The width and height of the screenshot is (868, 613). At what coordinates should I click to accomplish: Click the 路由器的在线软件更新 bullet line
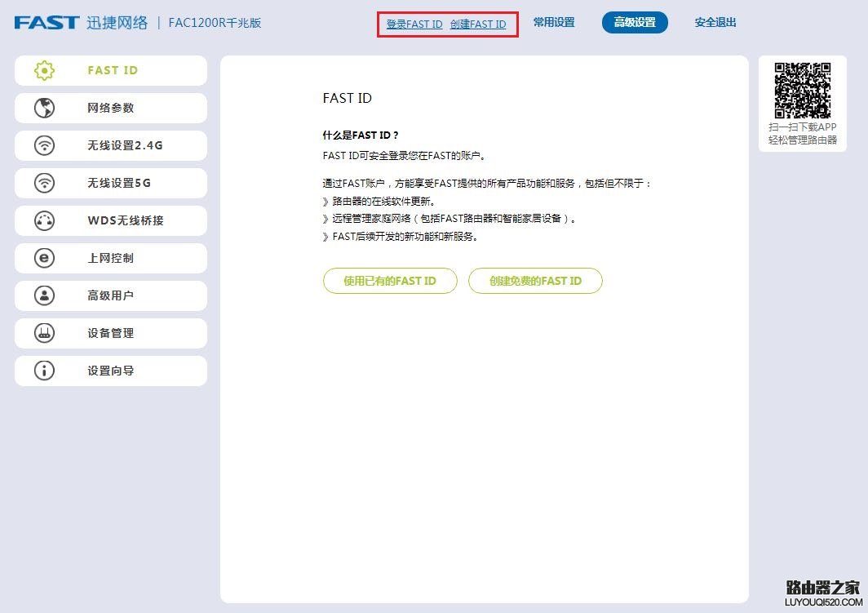[x=379, y=201]
